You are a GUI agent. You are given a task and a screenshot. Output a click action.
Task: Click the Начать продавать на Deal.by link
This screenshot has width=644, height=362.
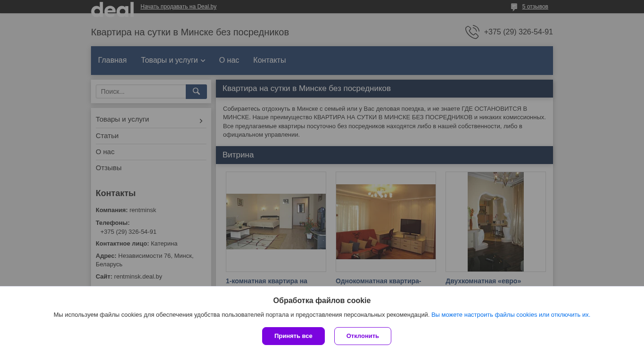pyautogui.click(x=179, y=7)
